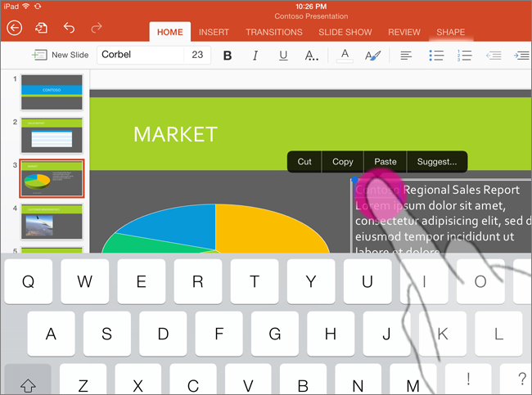Image resolution: width=532 pixels, height=395 pixels.
Task: Open the text formatting options icon
Action: pyautogui.click(x=312, y=56)
